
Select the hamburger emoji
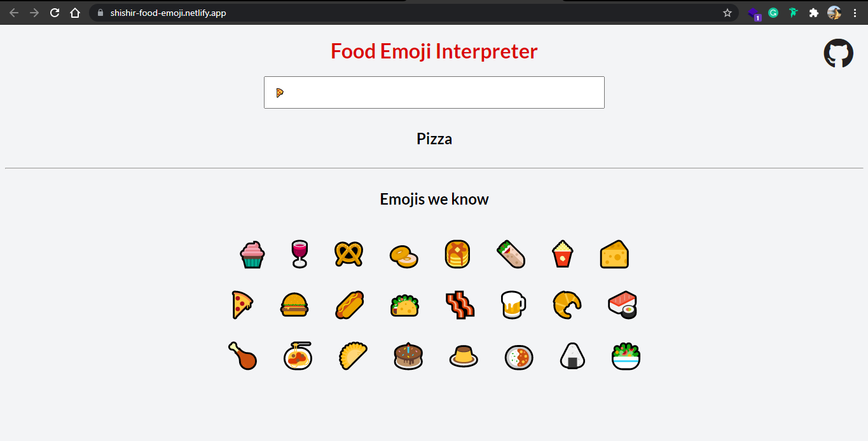(x=294, y=304)
